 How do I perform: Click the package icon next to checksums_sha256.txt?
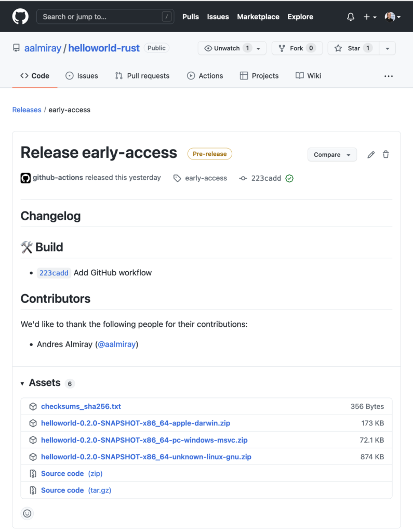pyautogui.click(x=33, y=406)
